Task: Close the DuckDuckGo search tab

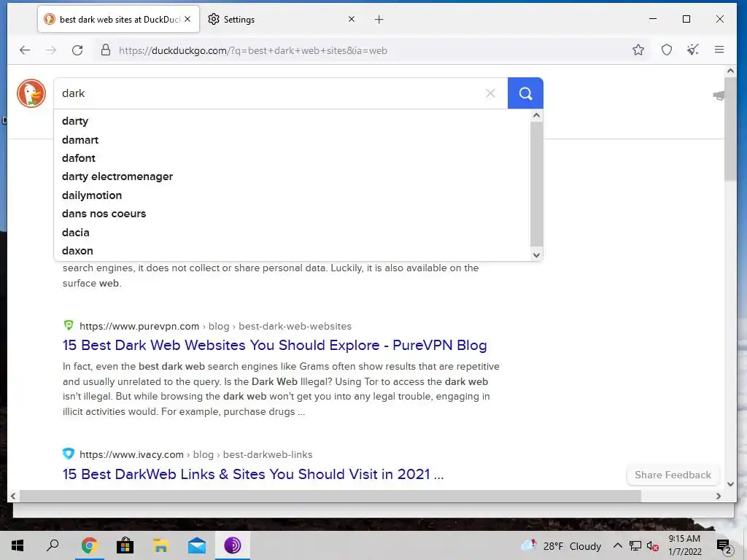Action: coord(187,19)
